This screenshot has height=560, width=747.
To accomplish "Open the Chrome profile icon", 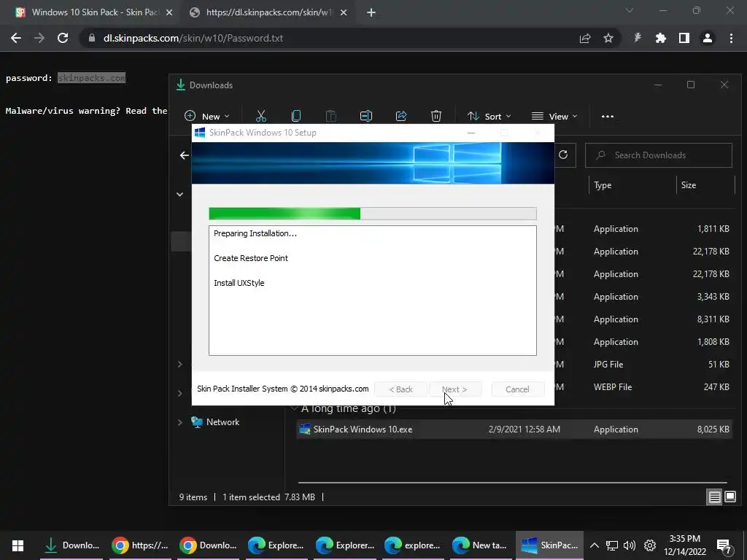I will click(x=708, y=38).
